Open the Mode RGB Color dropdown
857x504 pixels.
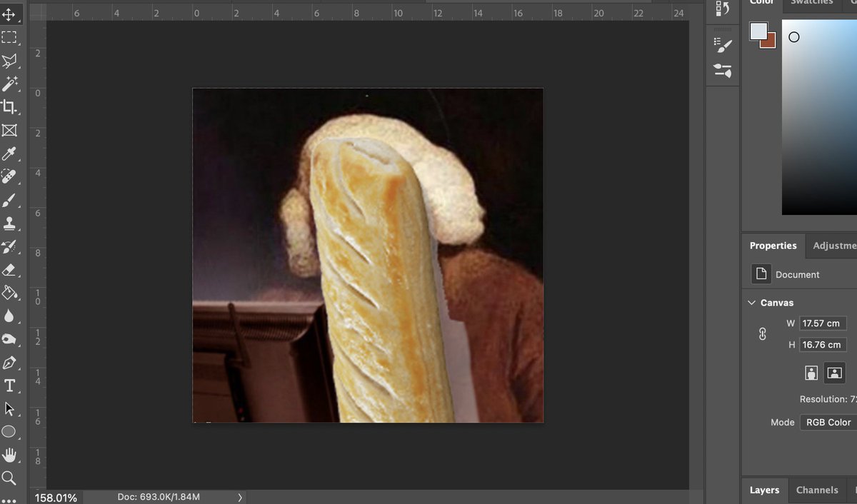pyautogui.click(x=828, y=422)
